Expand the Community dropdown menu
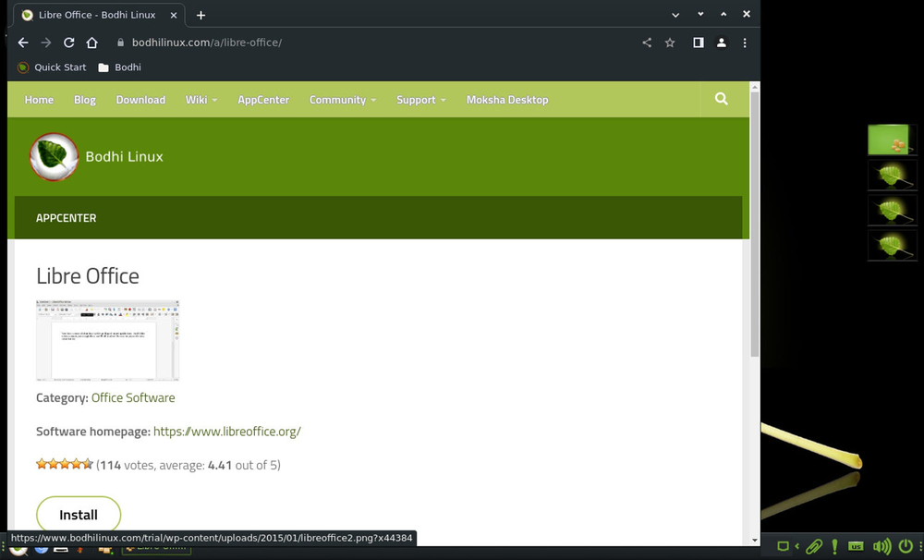The image size is (924, 560). (x=342, y=100)
